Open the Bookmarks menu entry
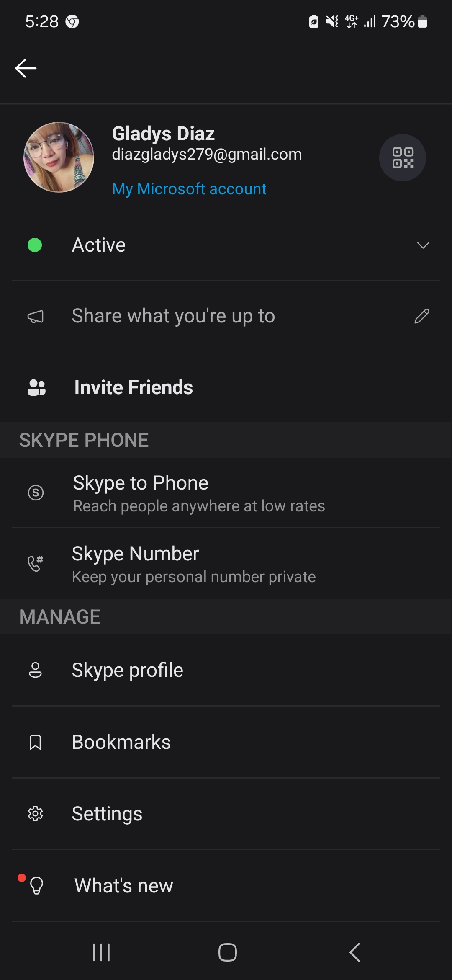The height and width of the screenshot is (980, 452). point(226,742)
